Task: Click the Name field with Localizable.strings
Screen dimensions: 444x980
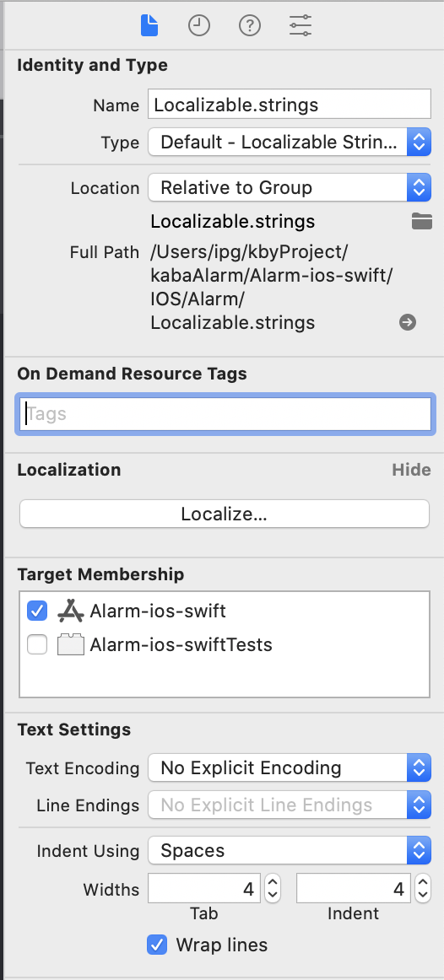Action: coord(290,105)
